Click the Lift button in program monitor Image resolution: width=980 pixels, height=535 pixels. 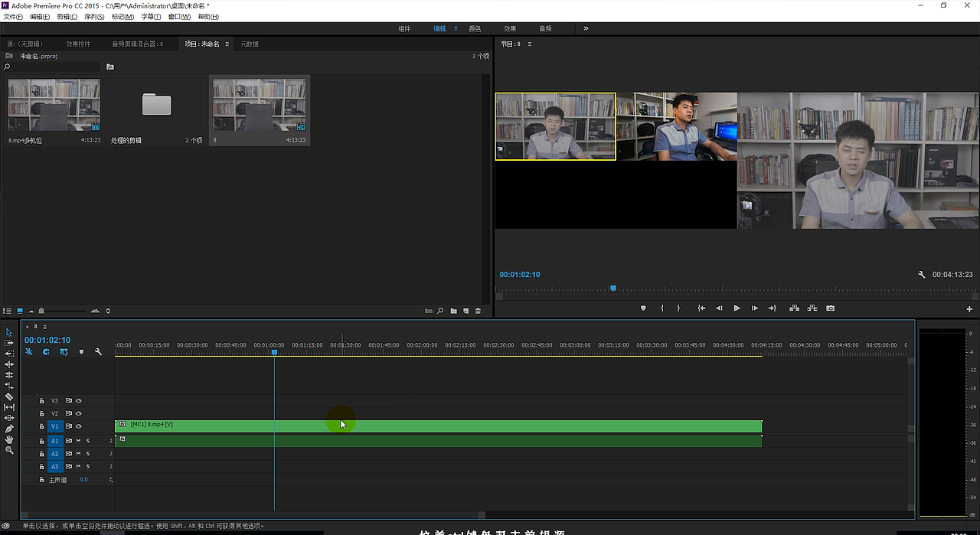(794, 308)
